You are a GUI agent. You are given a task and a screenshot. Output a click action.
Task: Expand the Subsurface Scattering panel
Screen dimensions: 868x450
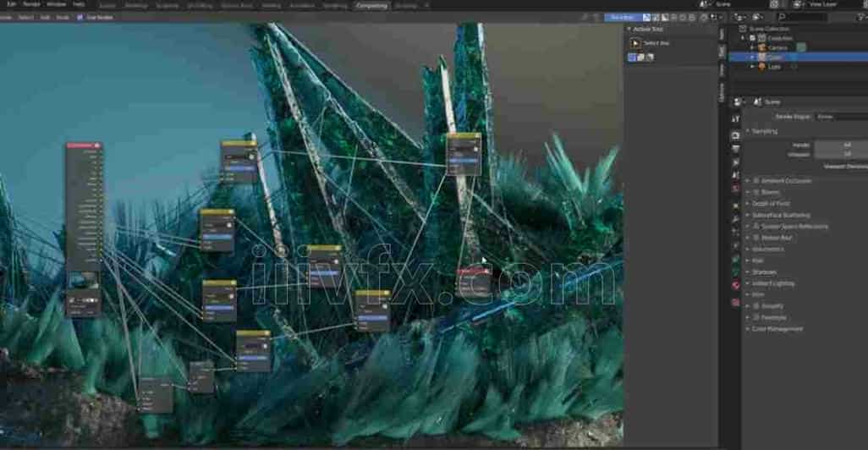tap(781, 216)
